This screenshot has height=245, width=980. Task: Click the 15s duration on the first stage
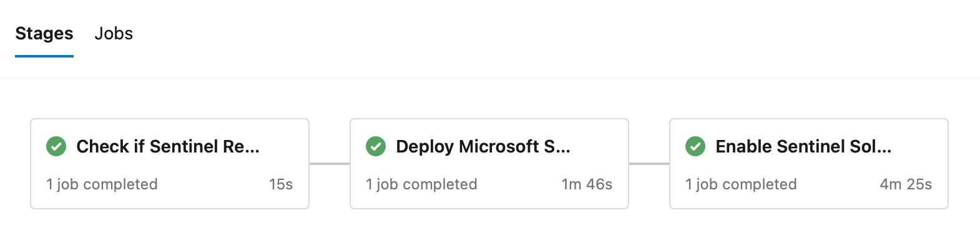[281, 184]
